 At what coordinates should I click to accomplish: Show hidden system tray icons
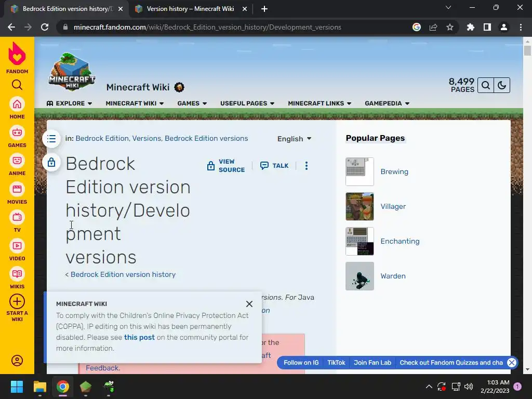(429, 387)
